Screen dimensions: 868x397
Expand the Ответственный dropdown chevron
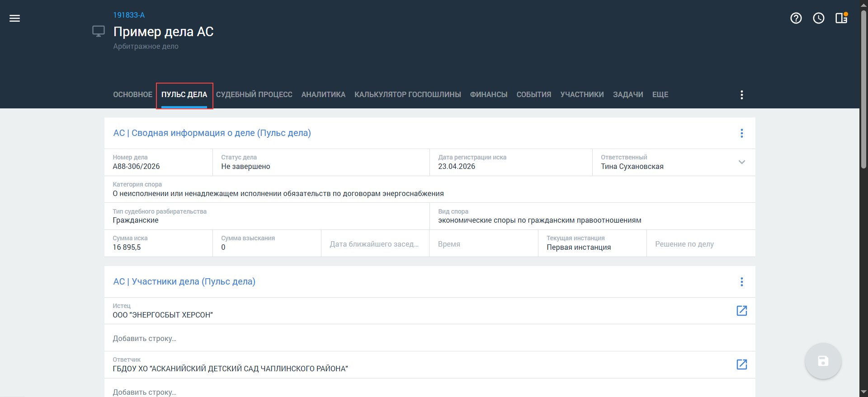[x=741, y=162]
